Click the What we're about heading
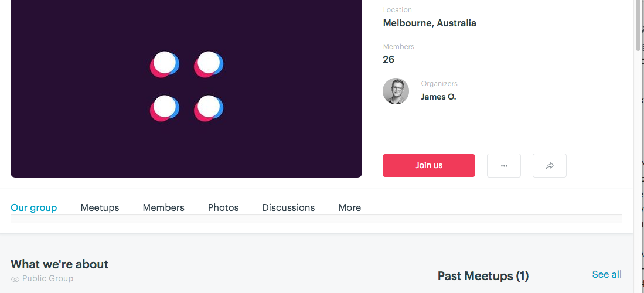644x293 pixels. (x=59, y=264)
